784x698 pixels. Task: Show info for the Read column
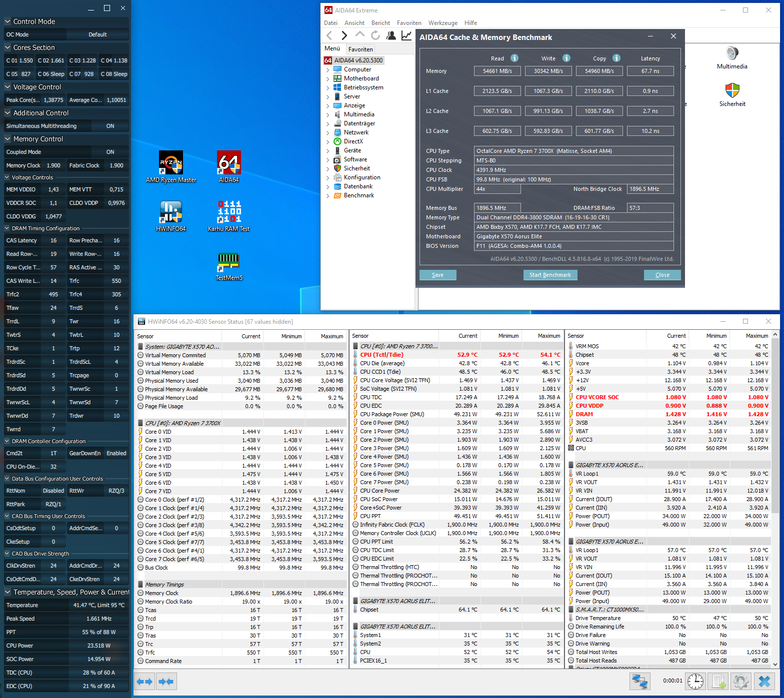[x=514, y=58]
